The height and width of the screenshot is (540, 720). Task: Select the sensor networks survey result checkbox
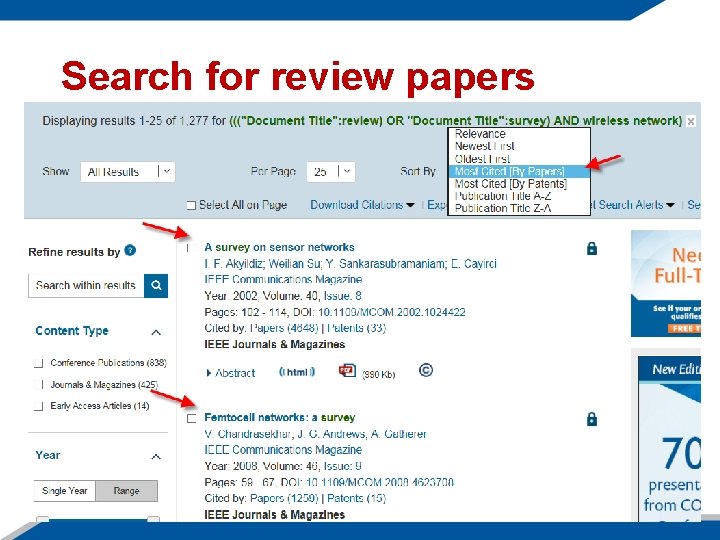(191, 248)
